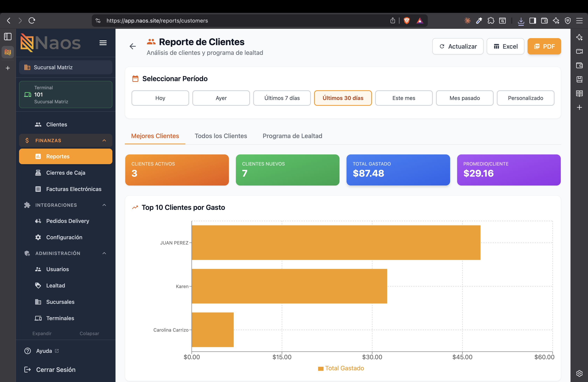Open the site settings icon in address bar
Screen dimensions: 588x382
click(98, 20)
